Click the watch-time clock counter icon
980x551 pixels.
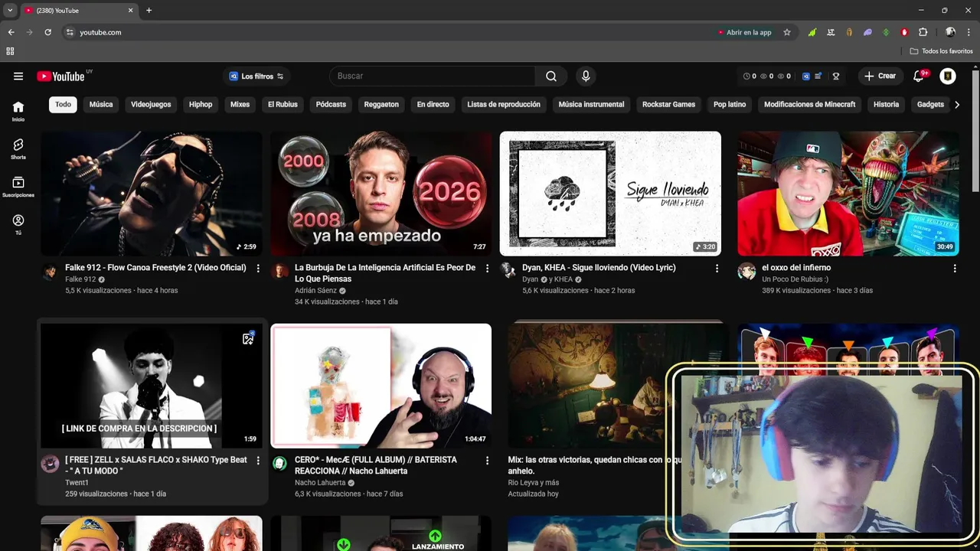click(746, 77)
